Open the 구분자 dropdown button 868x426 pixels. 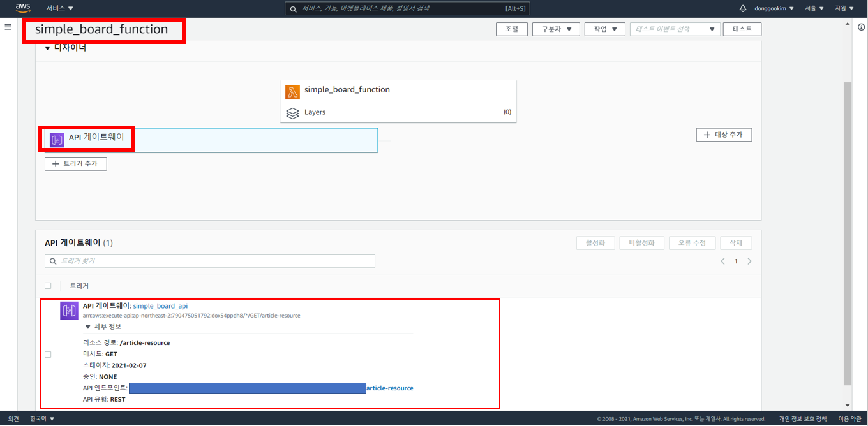pyautogui.click(x=556, y=29)
